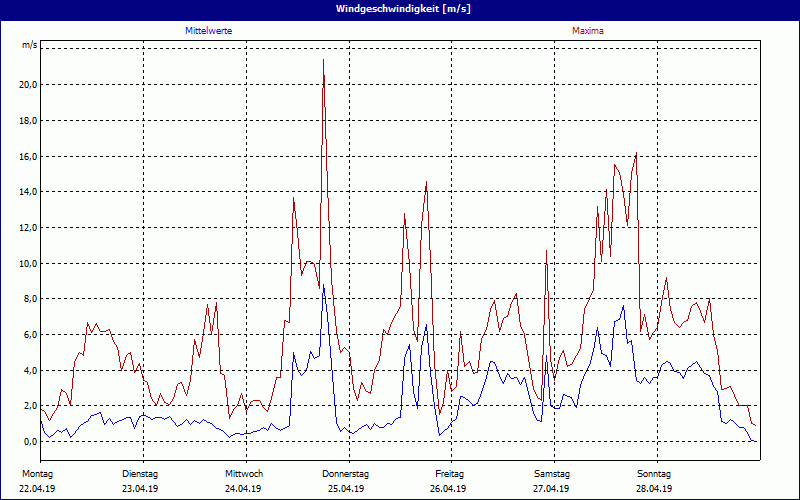Select the Mittwoch day label
800x500 pixels.
[x=243, y=473]
